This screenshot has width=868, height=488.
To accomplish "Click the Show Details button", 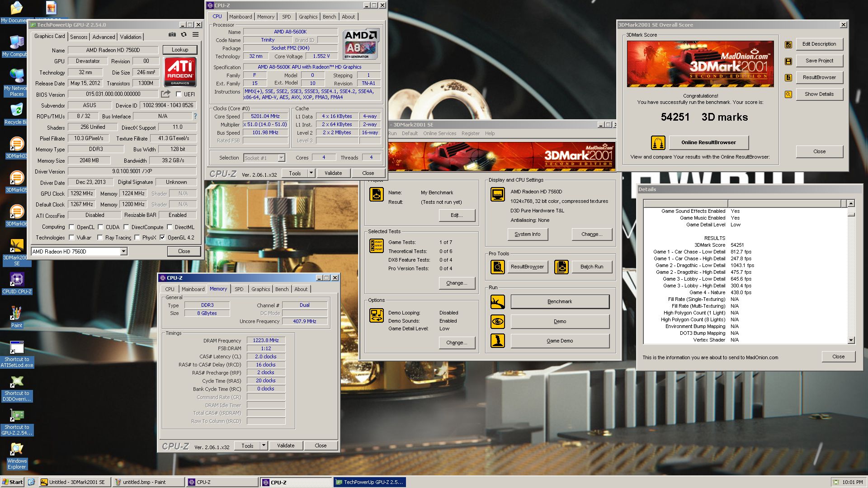I will [819, 94].
